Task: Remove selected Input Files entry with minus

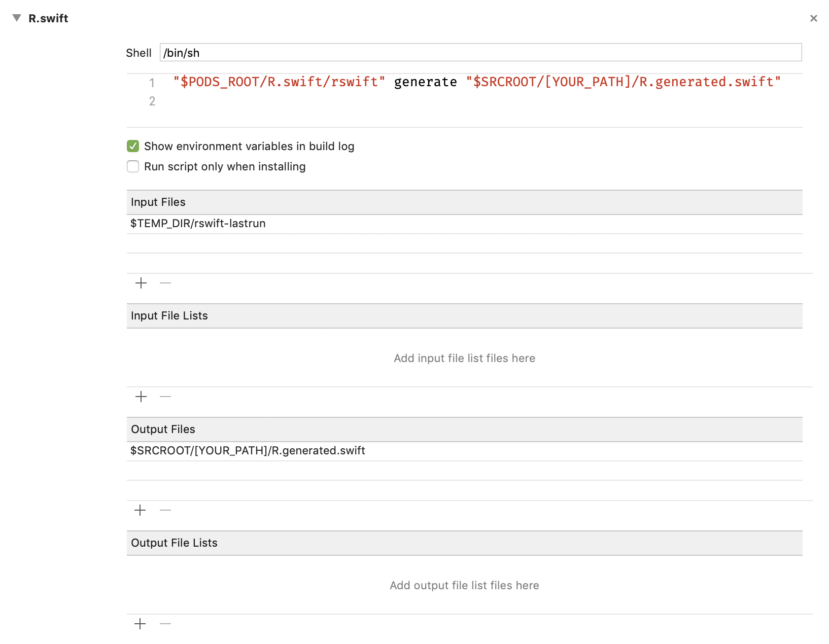Action: [x=165, y=283]
